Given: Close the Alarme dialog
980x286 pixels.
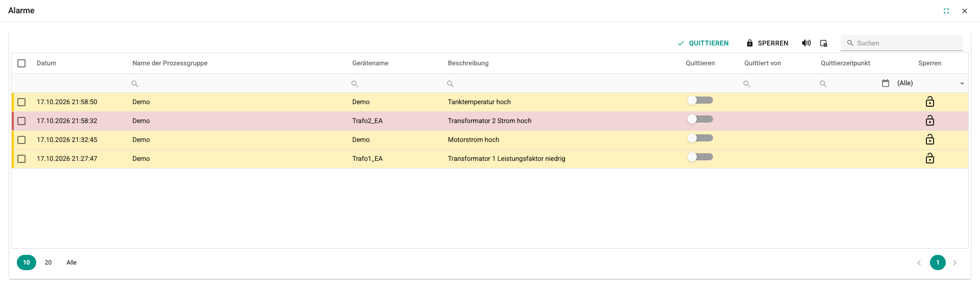Looking at the screenshot, I should click(965, 11).
